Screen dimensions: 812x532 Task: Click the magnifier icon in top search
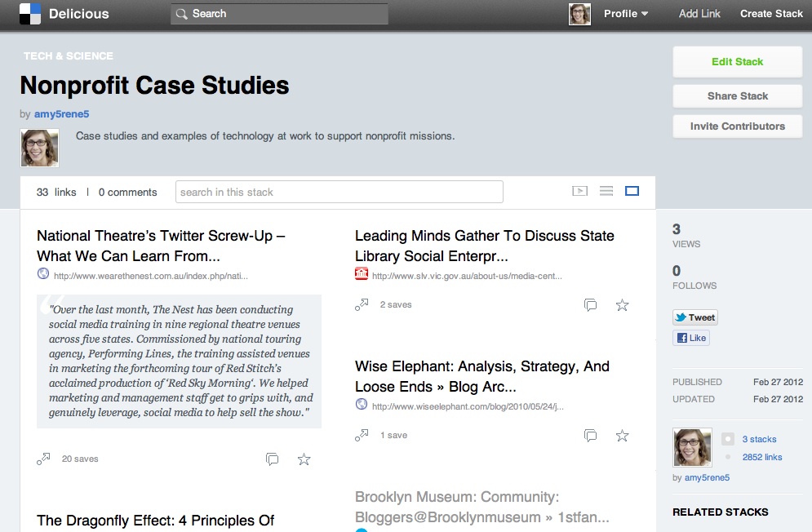pos(181,14)
